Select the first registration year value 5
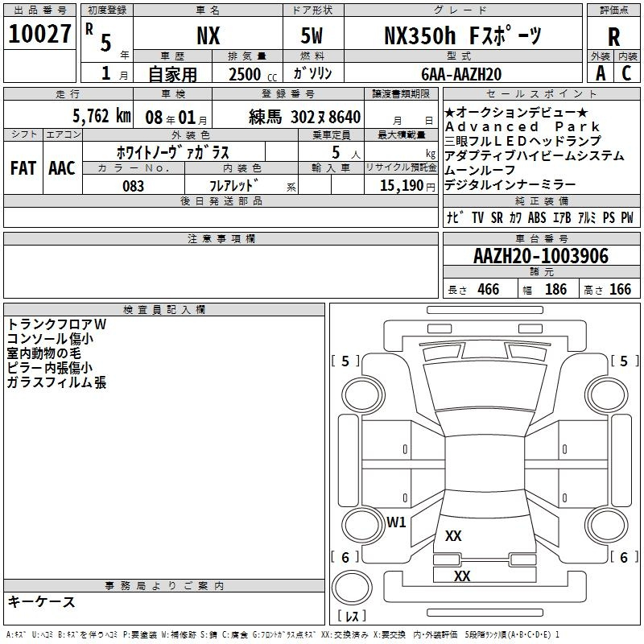This screenshot has height=644, width=644. click(x=106, y=43)
